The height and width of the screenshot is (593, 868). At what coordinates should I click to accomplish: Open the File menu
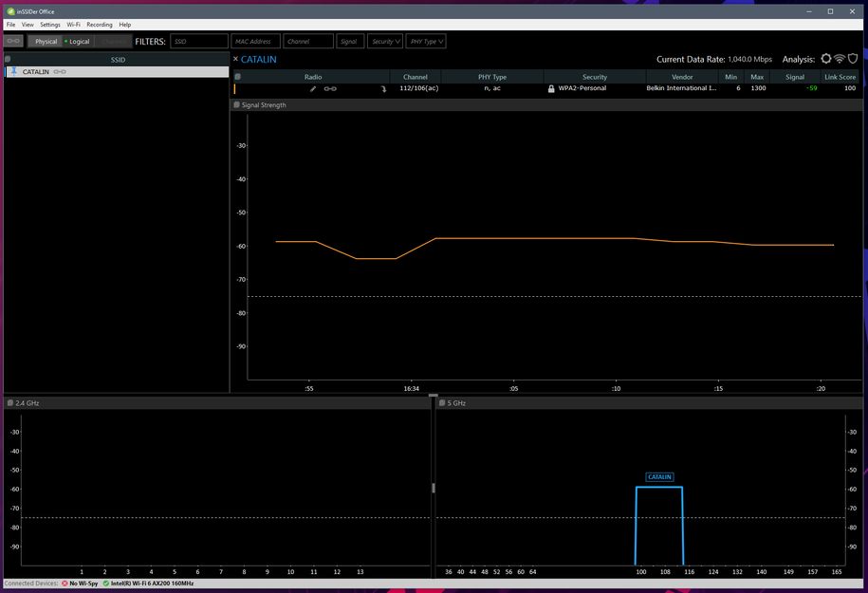click(x=11, y=25)
